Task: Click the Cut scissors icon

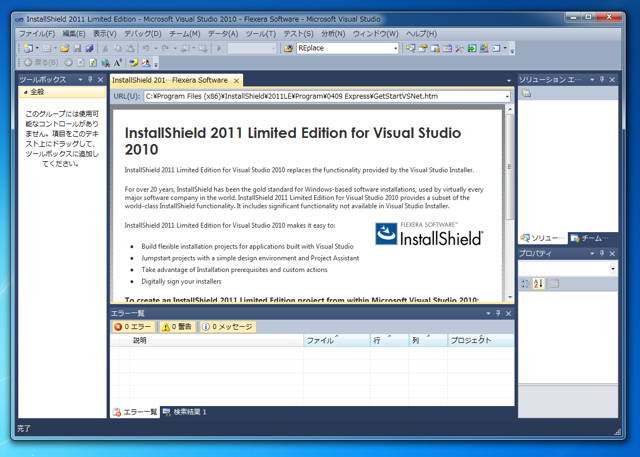Action: 105,49
